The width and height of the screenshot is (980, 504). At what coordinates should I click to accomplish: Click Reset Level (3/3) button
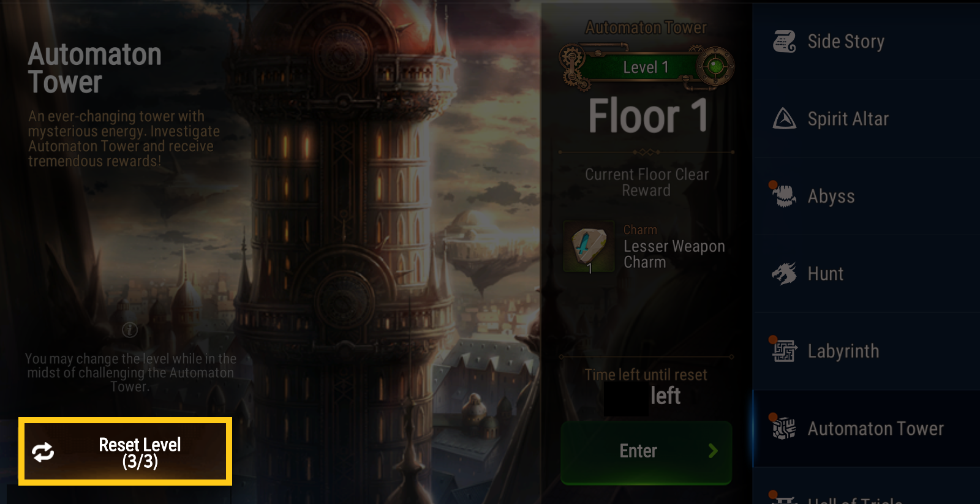[x=125, y=451]
